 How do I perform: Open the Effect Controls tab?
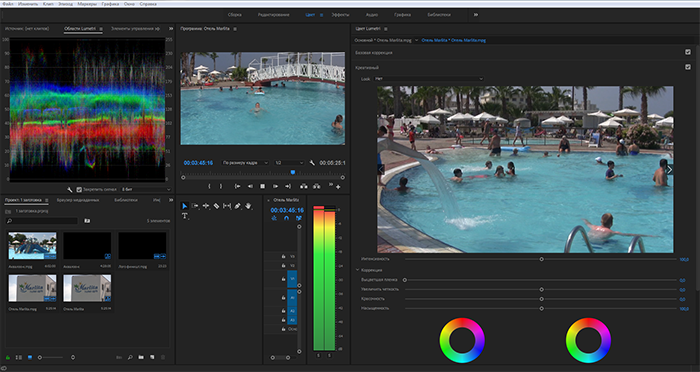coord(135,29)
